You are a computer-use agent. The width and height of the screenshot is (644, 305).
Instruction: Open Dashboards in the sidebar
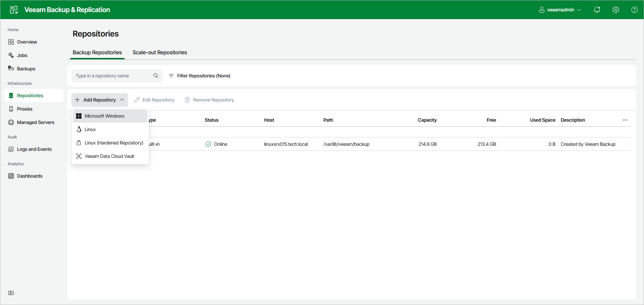tap(34, 176)
